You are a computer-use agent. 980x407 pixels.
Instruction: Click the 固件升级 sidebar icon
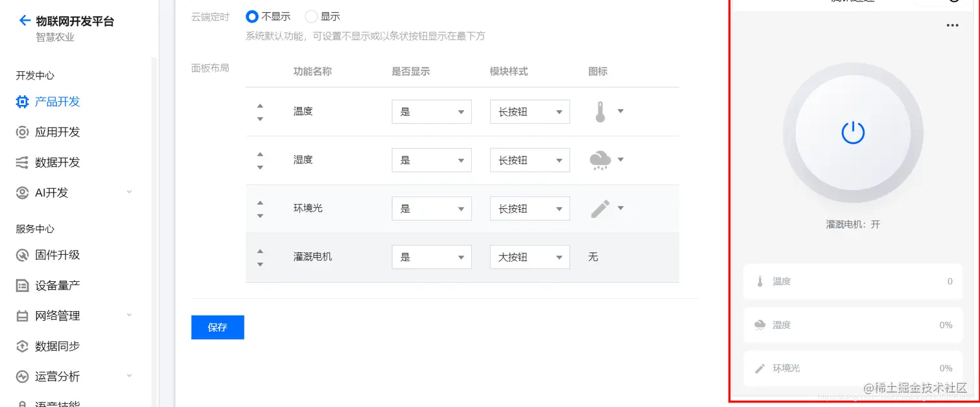tap(22, 255)
